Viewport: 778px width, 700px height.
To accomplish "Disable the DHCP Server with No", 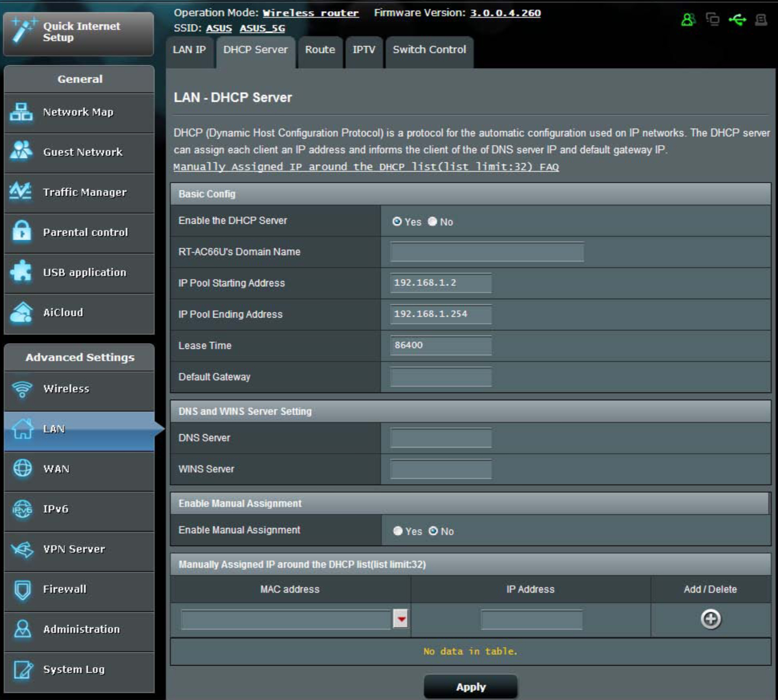I will click(x=432, y=221).
